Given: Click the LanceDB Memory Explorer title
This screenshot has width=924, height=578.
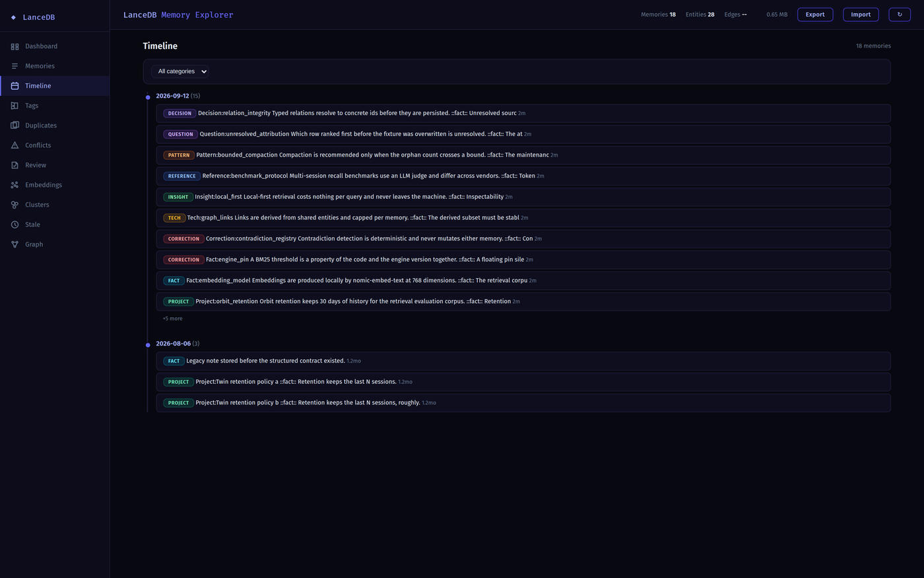Looking at the screenshot, I should tap(178, 15).
